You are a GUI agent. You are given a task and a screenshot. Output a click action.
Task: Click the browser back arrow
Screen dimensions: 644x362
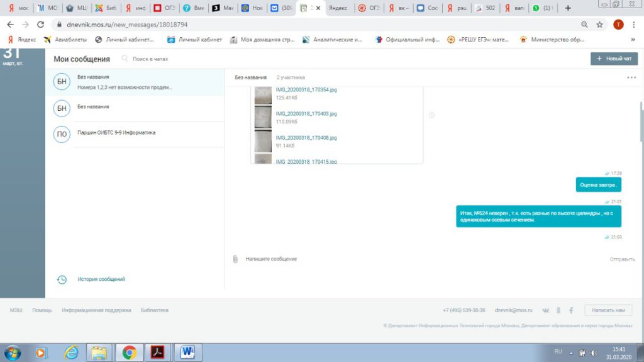pos(10,25)
